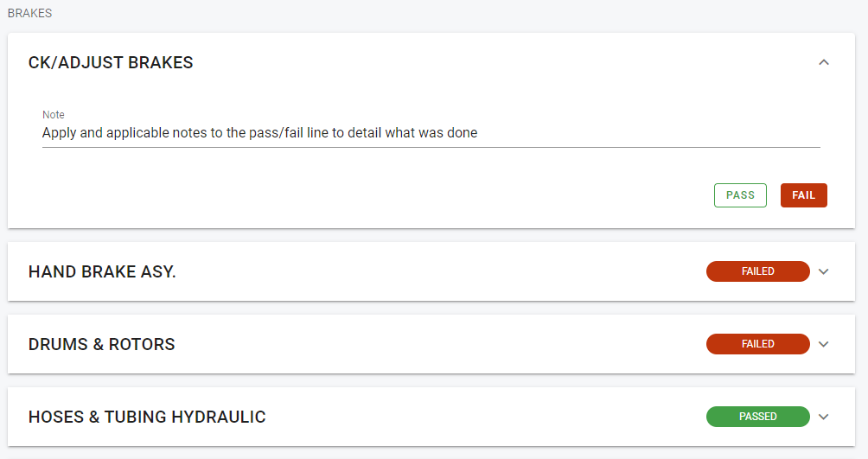Collapse the CK/ADJUST BRAKES panel chevron
This screenshot has height=459, width=868.
(824, 62)
